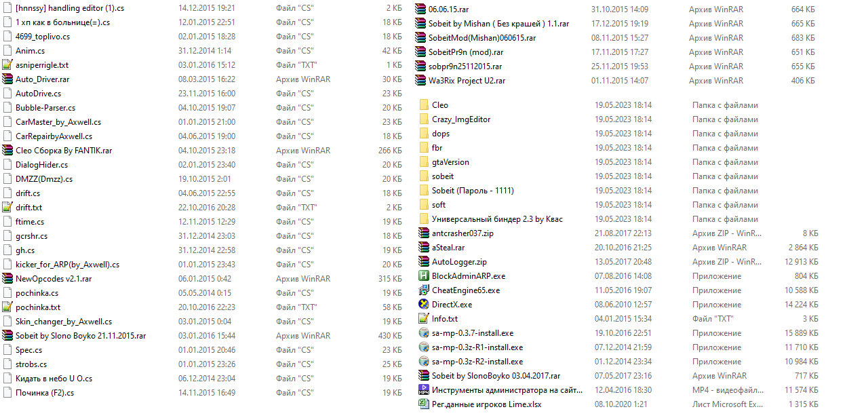Select Sobeit by Mishan ( Без крашей ) 1.1.rar
This screenshot has width=868, height=420.
pos(498,24)
